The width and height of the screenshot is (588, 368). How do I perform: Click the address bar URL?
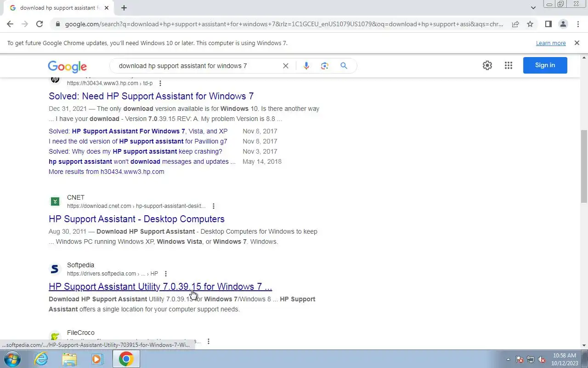[284, 24]
